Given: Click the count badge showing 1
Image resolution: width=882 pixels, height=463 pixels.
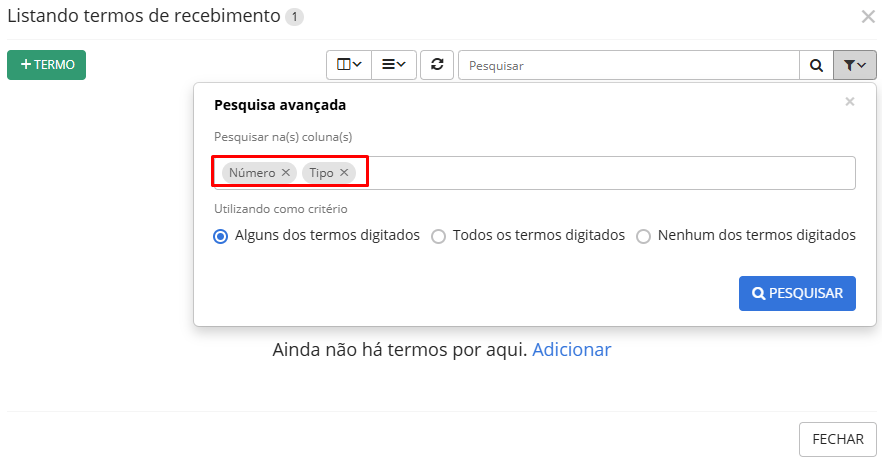Looking at the screenshot, I should pyautogui.click(x=294, y=17).
